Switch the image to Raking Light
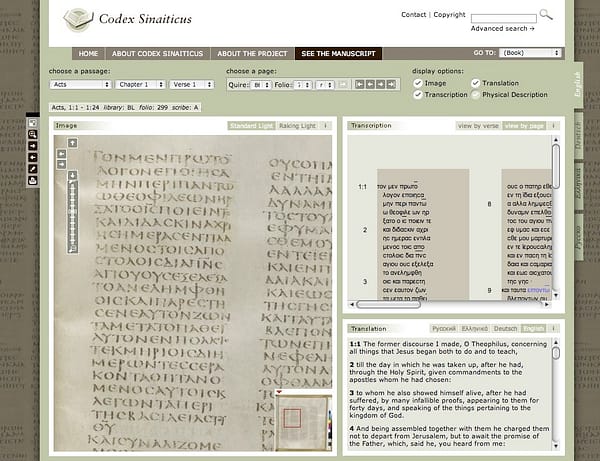 tap(297, 125)
